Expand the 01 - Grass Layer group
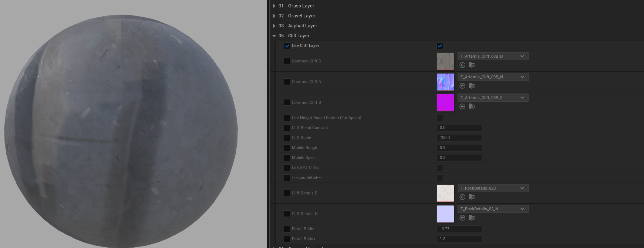The width and height of the screenshot is (644, 248). (274, 6)
